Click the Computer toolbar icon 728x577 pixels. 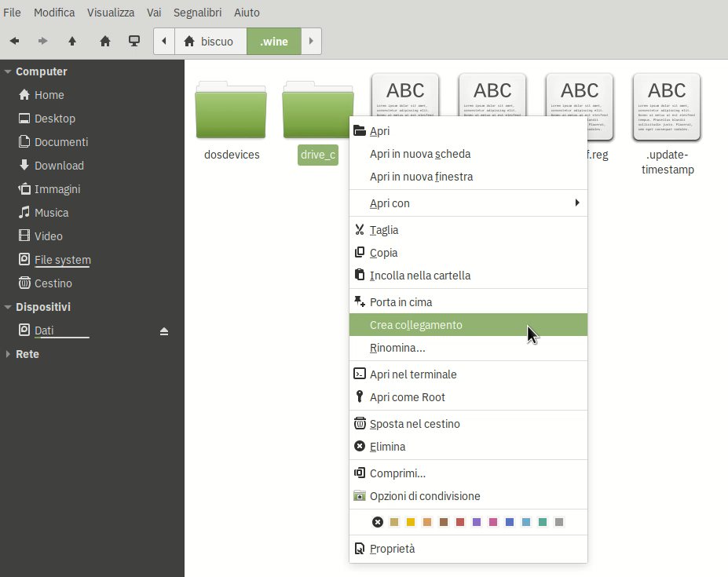pyautogui.click(x=134, y=42)
